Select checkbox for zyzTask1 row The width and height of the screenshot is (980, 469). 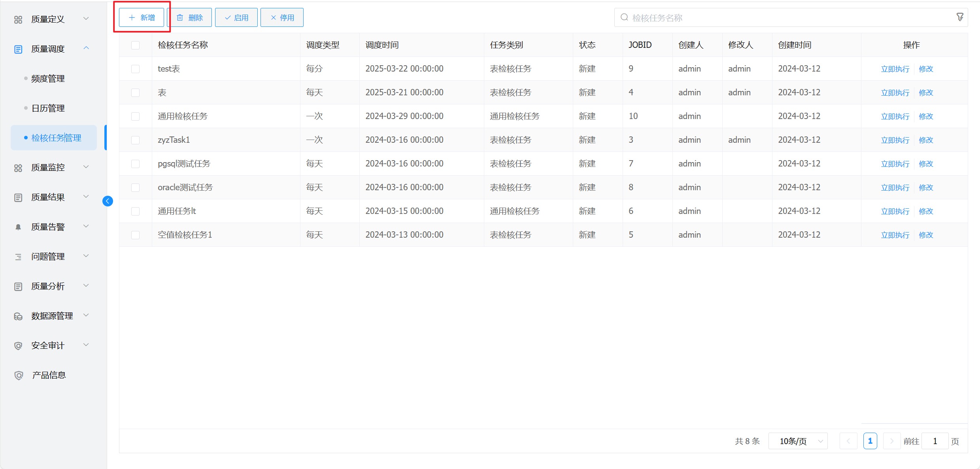pyautogui.click(x=135, y=140)
